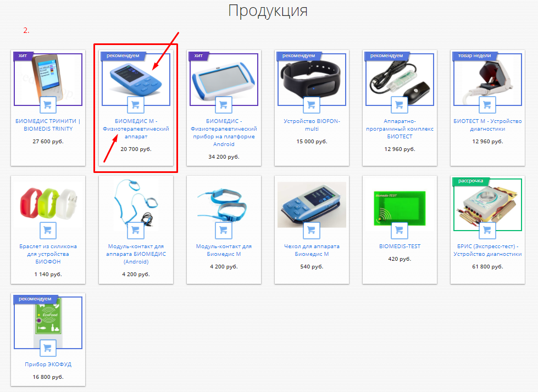Click cart icon under BIOFON-multi bracelet
This screenshot has width=538, height=392.
tap(312, 105)
